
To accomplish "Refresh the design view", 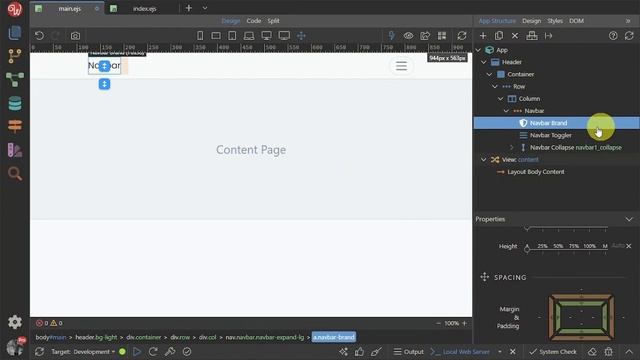I will (x=462, y=36).
